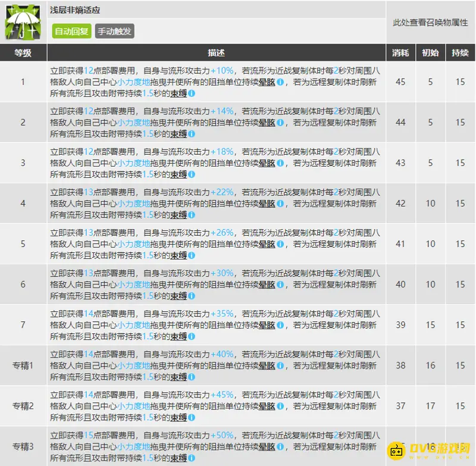The height and width of the screenshot is (466, 476).
Task: Click cost value 45 in level 1 row
Action: click(400, 82)
